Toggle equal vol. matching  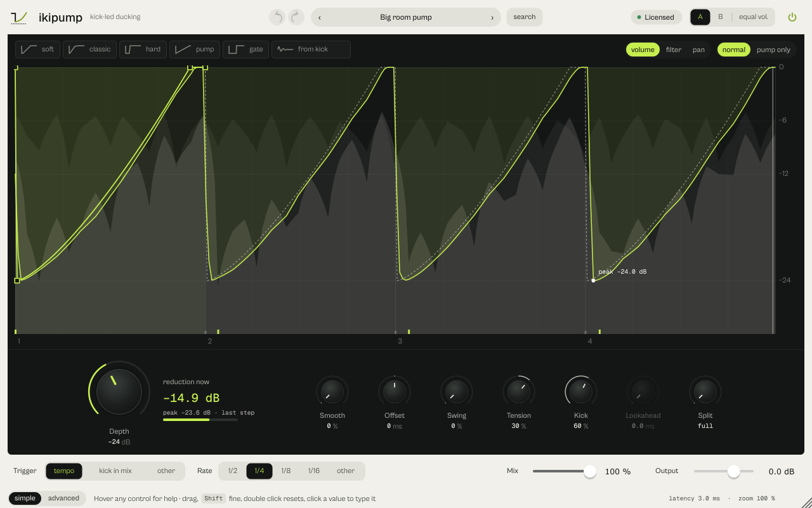pyautogui.click(x=754, y=17)
